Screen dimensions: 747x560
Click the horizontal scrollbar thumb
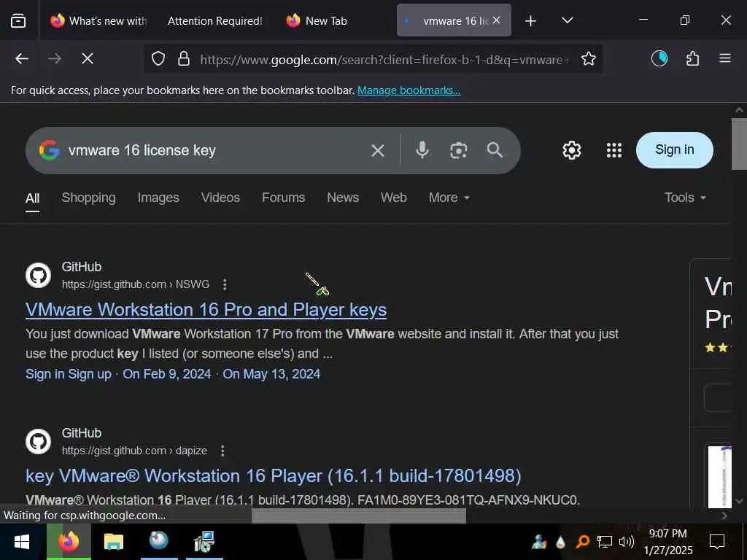pos(359,516)
